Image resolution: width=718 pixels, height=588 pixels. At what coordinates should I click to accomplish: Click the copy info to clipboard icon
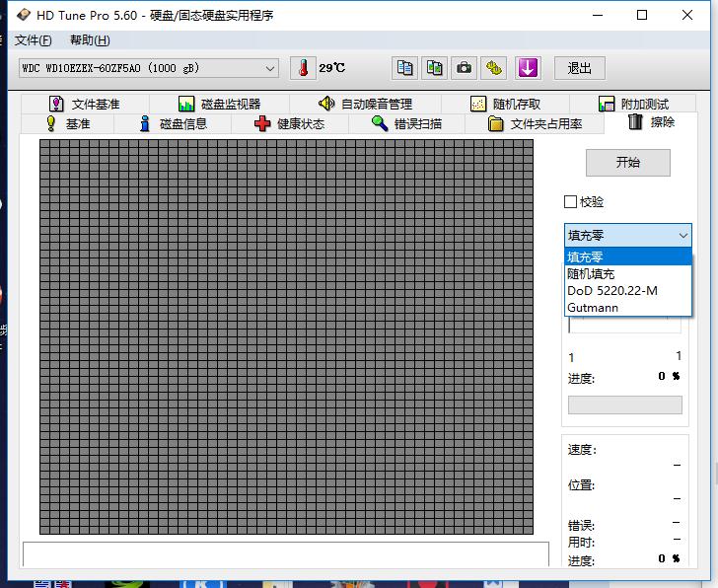404,68
